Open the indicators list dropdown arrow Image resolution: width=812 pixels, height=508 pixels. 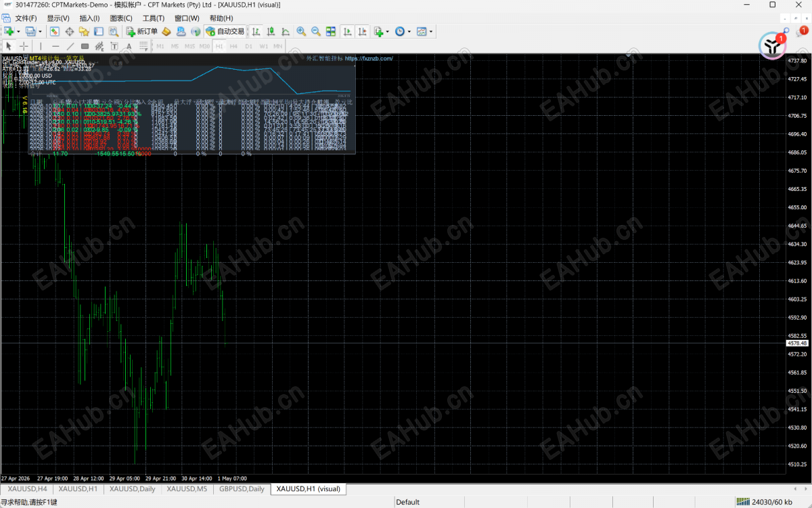(x=388, y=31)
